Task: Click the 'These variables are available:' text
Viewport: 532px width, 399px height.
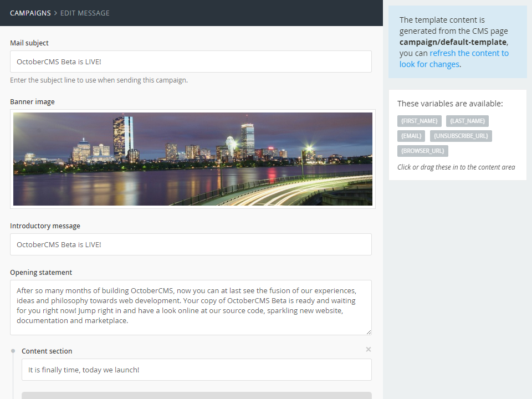Action: click(450, 104)
